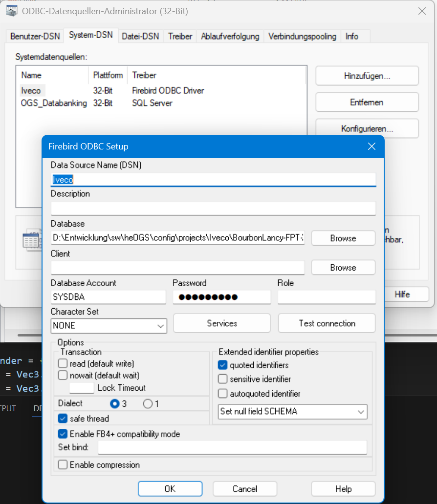This screenshot has height=504, width=437.
Task: Click the Description input field
Action: 213,208
